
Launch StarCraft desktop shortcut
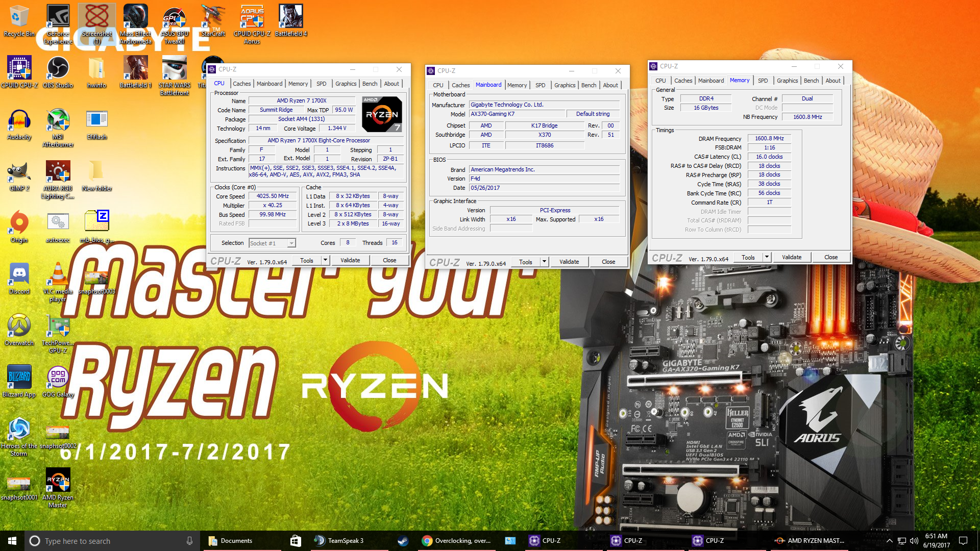click(213, 21)
